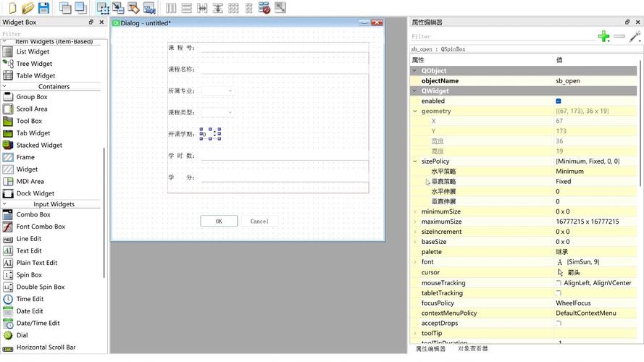Click the 学时数 line edit field

[x=285, y=156]
